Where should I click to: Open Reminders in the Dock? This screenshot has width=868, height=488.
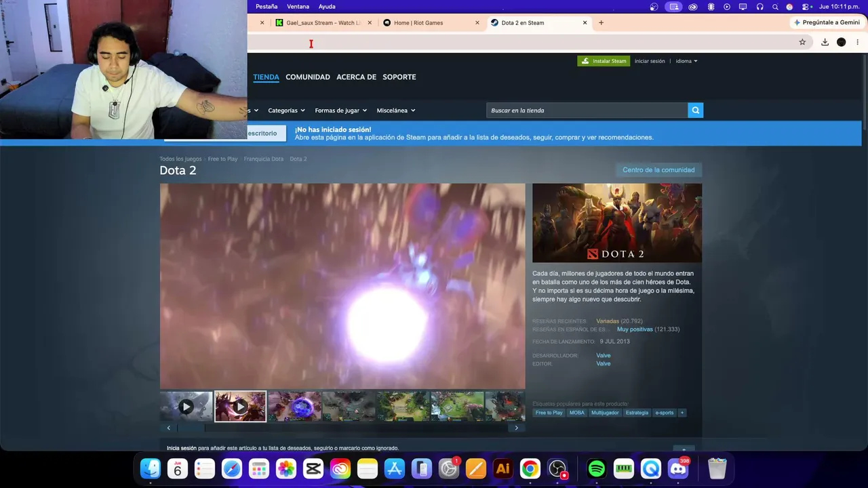coord(205,468)
